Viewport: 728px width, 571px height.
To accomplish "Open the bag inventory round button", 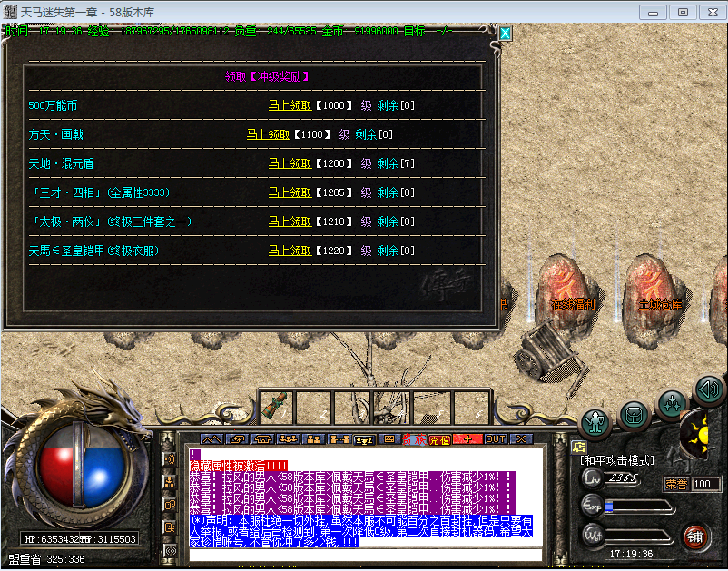I will tap(634, 415).
